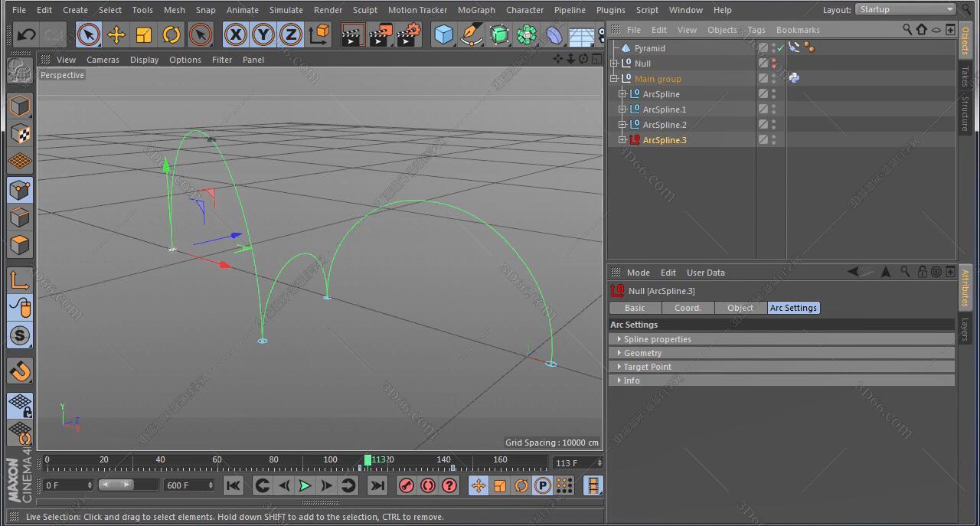Select the Rotate tool in the toolbar
This screenshot has height=526, width=980.
[171, 34]
